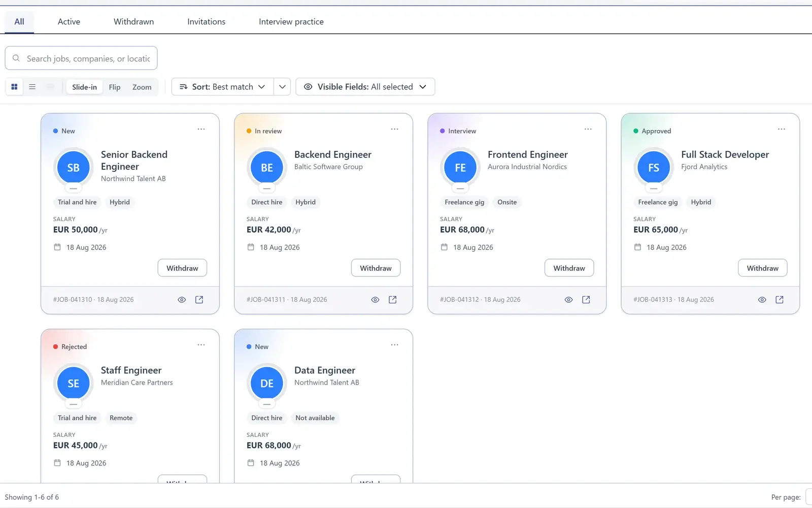Select Flip animation mode

[x=115, y=87]
